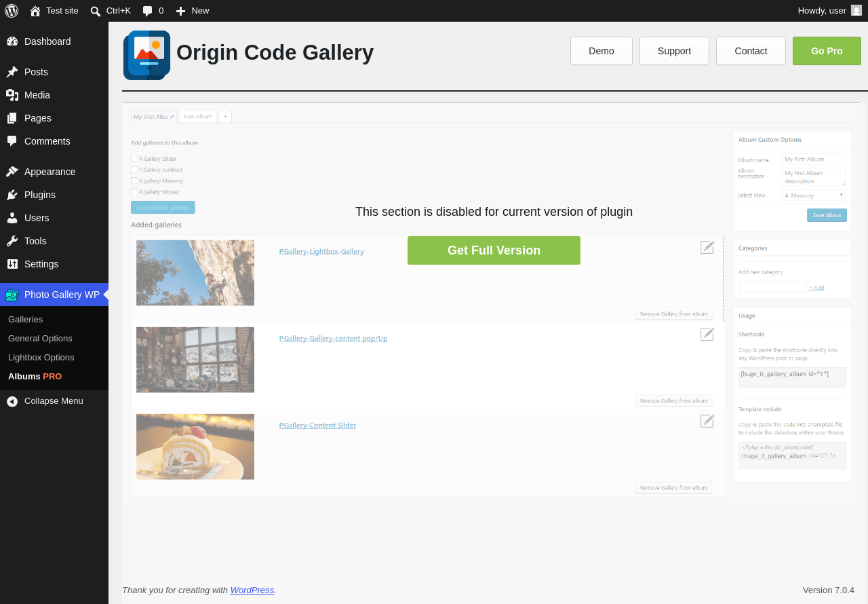Edit the P.Gallery-Lightbox-Gallery entry via pencil icon
This screenshot has width=868, height=604.
[707, 247]
